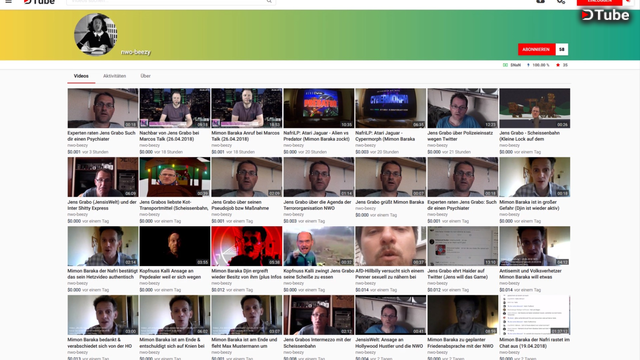
Task: Open thumbnail for AfD-Hillbilly video
Action: pos(391,246)
